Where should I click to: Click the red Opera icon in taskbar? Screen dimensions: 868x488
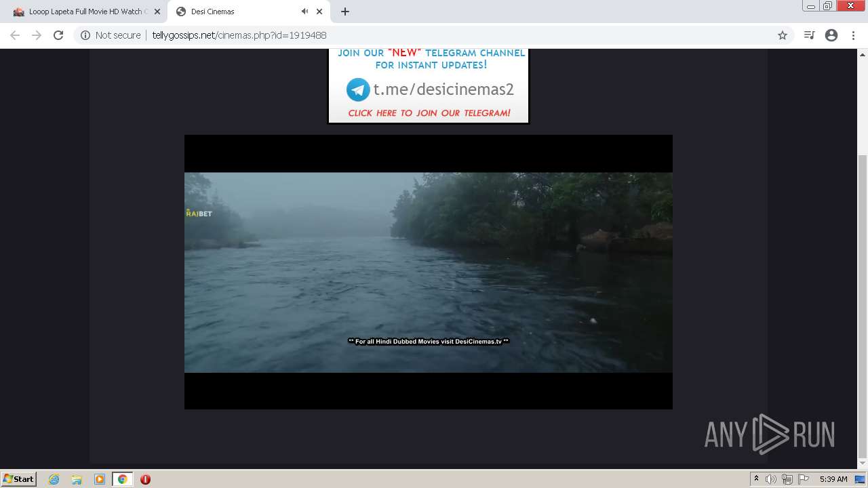click(145, 479)
